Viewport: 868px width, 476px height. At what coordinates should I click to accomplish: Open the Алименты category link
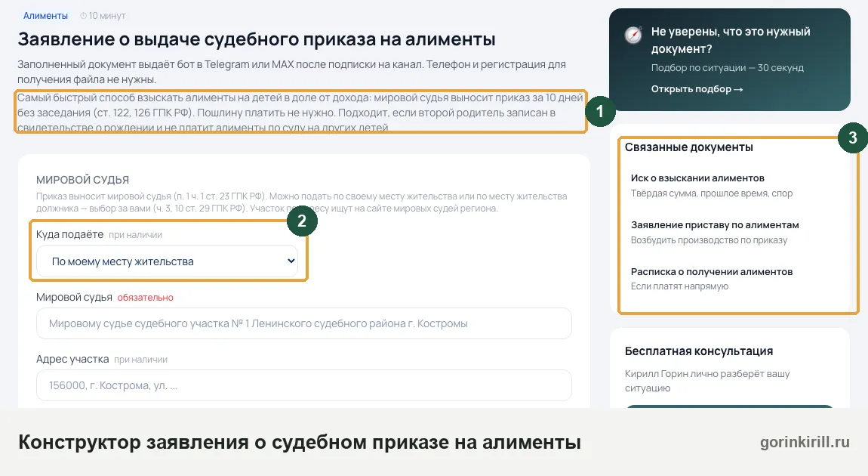click(x=45, y=16)
